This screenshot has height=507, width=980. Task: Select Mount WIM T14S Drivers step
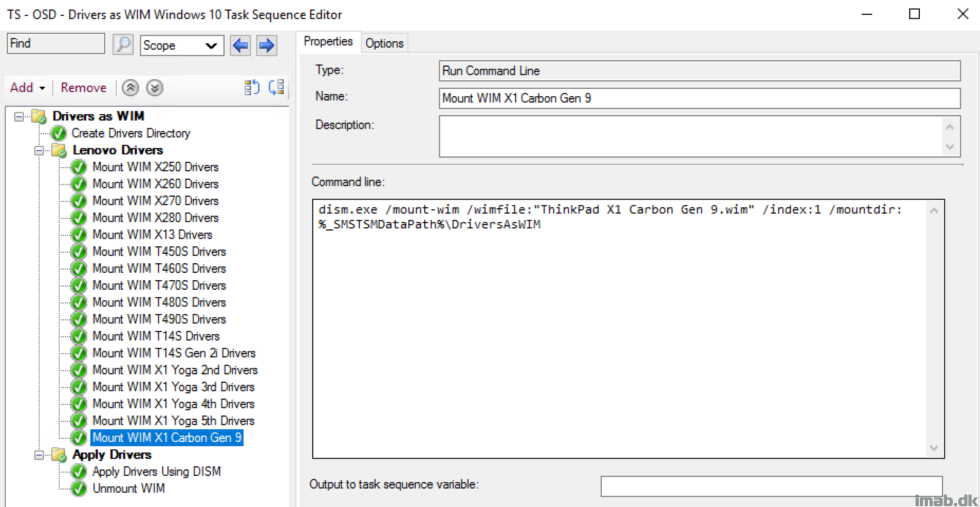(x=156, y=336)
